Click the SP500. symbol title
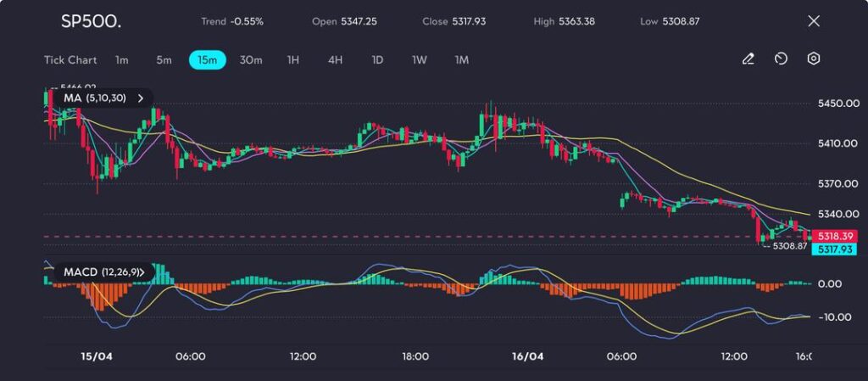This screenshot has height=381, width=868. pyautogui.click(x=91, y=21)
